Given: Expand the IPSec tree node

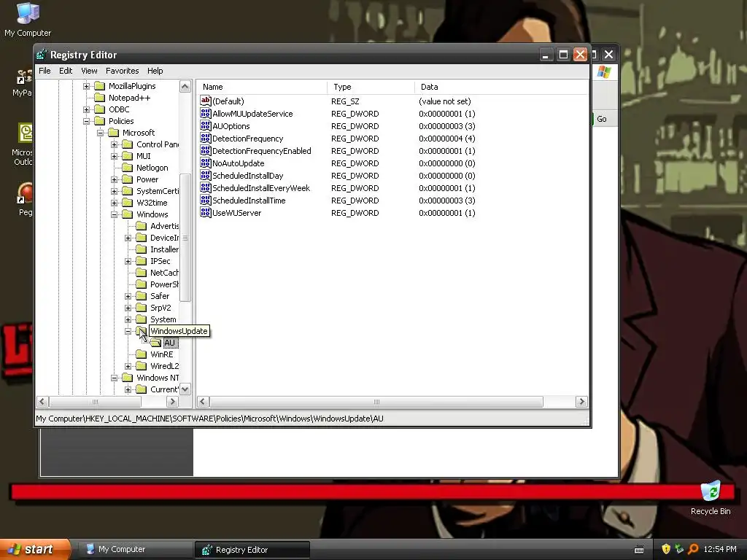Looking at the screenshot, I should point(128,262).
